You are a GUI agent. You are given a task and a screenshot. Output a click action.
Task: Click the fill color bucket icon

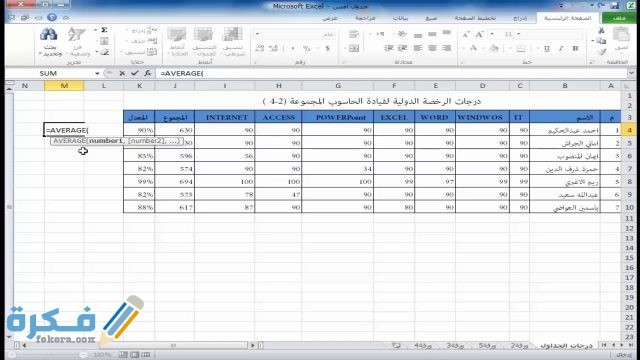pos(494,49)
